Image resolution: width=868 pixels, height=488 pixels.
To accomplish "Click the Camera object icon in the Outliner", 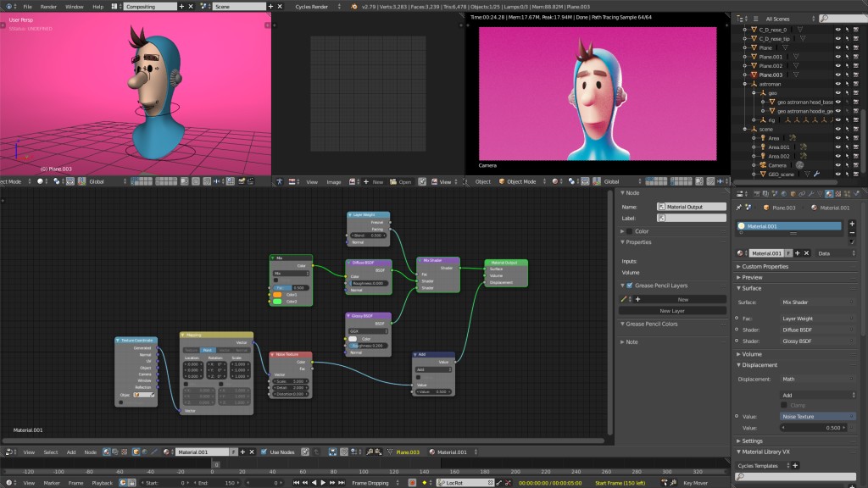I will tap(762, 165).
